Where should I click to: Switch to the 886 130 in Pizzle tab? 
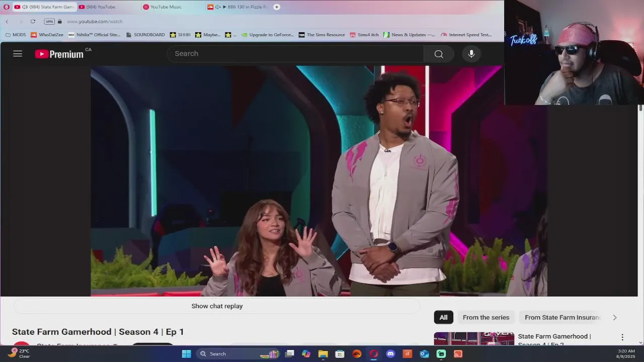click(x=236, y=7)
